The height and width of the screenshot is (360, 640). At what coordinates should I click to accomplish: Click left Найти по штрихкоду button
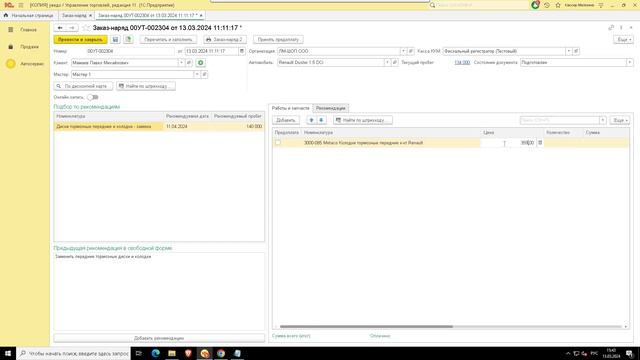click(x=146, y=86)
